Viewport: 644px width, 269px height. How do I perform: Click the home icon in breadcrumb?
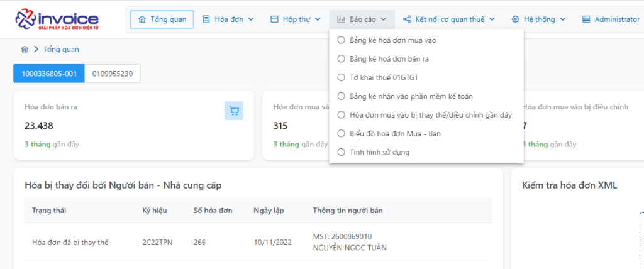point(25,49)
